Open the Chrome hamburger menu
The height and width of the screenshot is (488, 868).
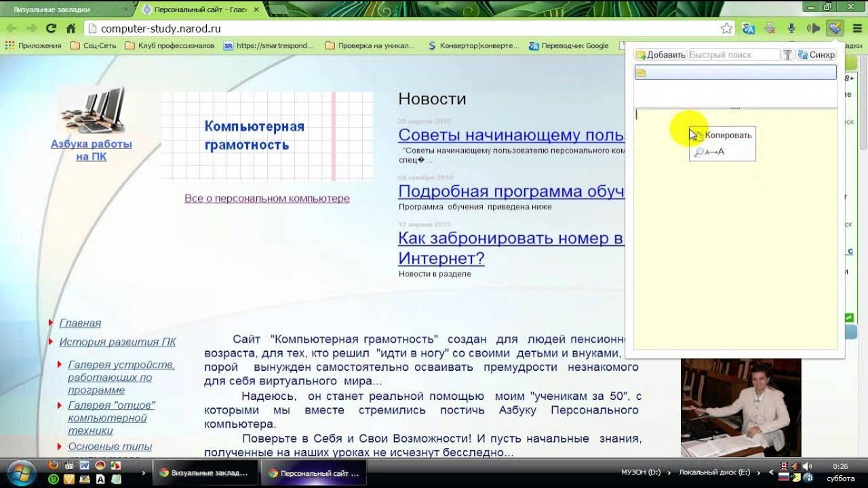point(857,28)
